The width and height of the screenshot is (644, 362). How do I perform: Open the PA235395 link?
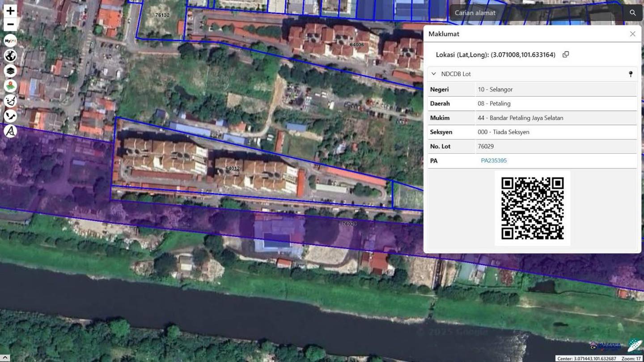(494, 160)
